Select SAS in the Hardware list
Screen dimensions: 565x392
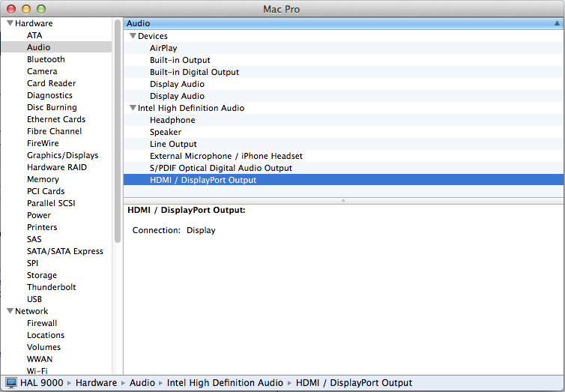34,239
